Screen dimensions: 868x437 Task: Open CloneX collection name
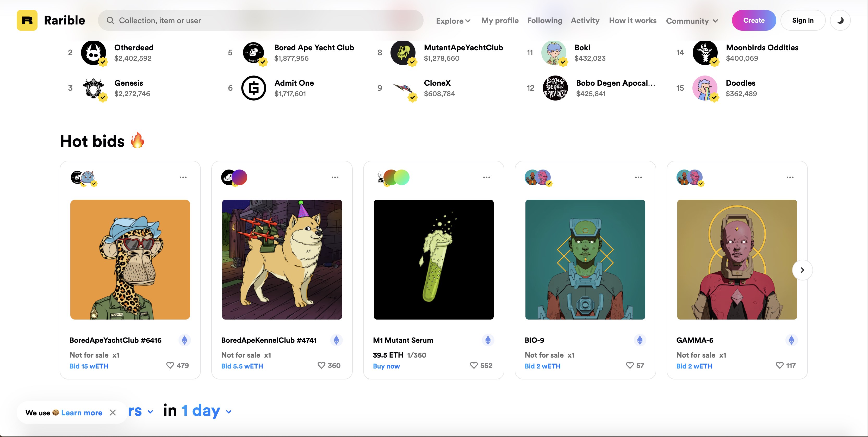point(437,83)
